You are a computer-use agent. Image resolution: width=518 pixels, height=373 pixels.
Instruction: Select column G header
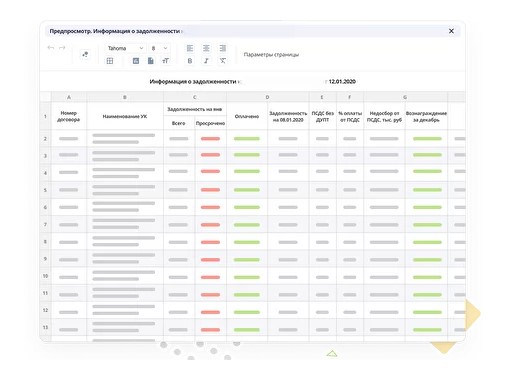click(405, 97)
